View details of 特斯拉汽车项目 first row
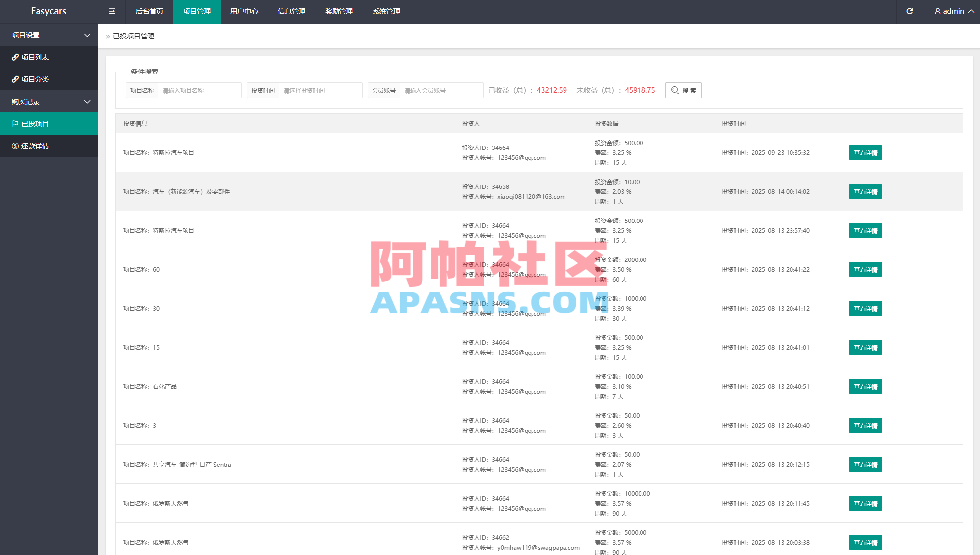980x555 pixels. click(865, 152)
